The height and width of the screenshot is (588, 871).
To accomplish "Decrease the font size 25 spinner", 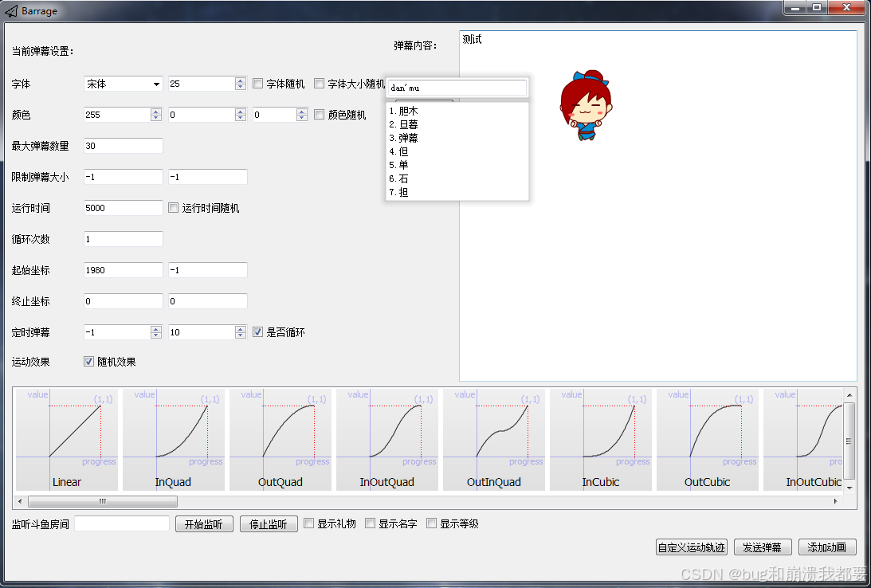I will pos(241,87).
